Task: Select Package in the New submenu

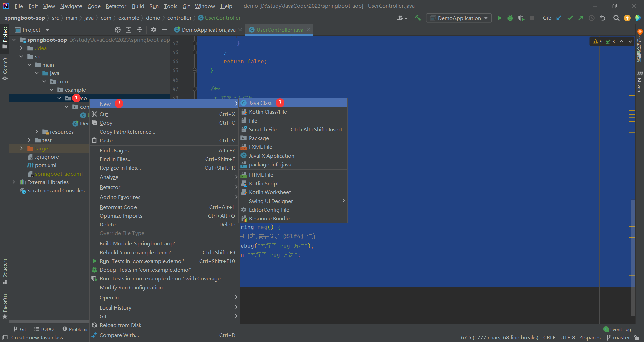Action: pyautogui.click(x=293, y=138)
